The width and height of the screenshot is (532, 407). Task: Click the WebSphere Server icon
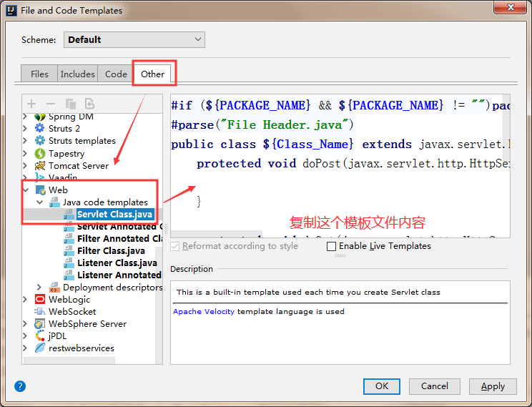point(40,324)
